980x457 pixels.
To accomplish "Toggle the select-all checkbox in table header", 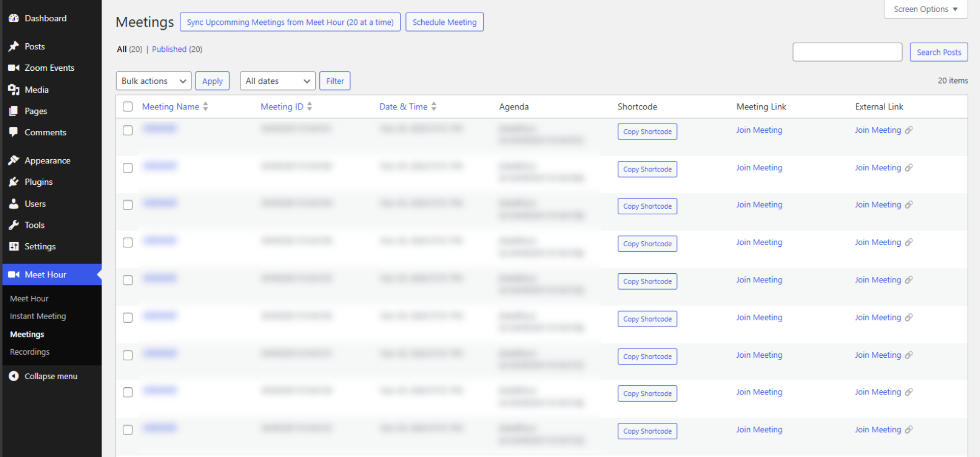I will [128, 106].
